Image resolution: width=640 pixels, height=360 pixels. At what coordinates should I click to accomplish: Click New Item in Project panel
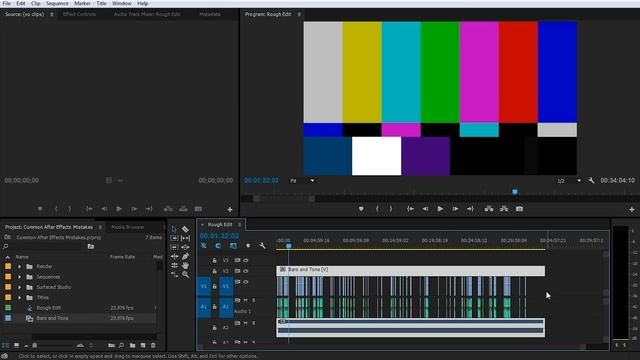click(143, 345)
